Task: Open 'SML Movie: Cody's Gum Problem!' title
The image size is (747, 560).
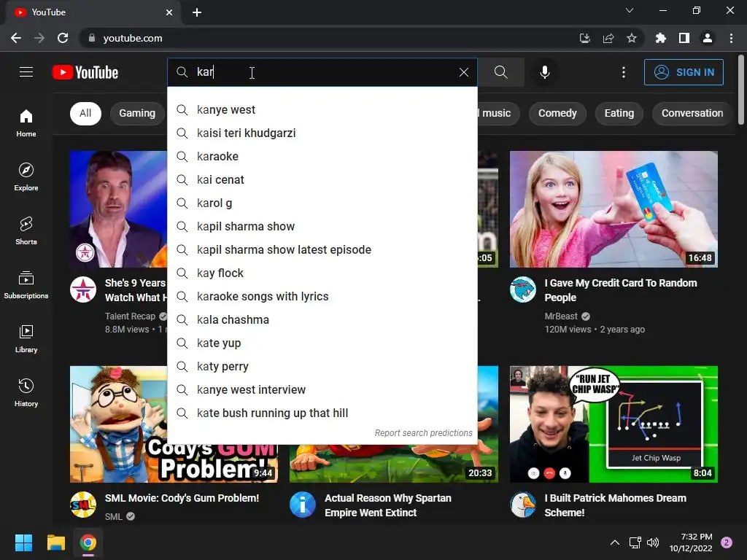Action: click(x=182, y=498)
